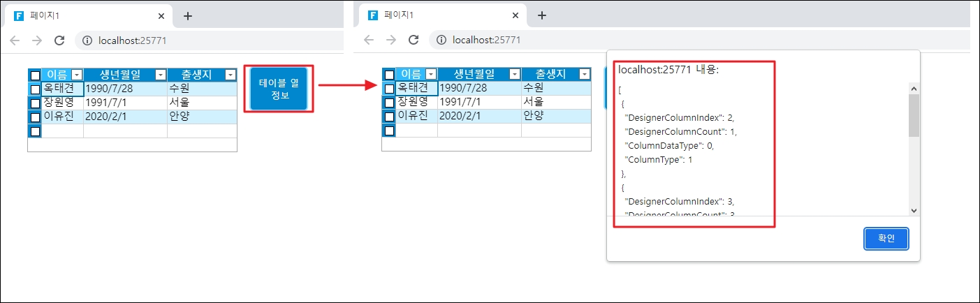980x303 pixels.
Task: Click forward arrow in the right browser
Action: (x=391, y=40)
